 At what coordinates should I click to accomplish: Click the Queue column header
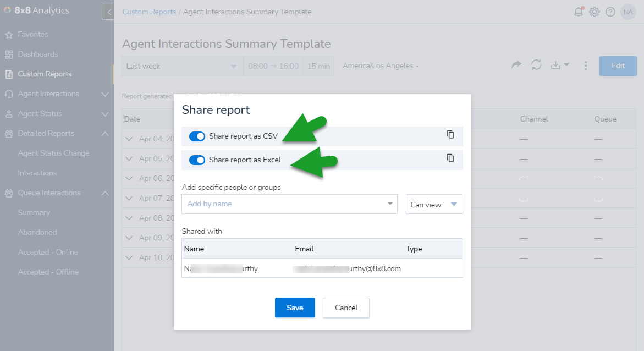[605, 119]
